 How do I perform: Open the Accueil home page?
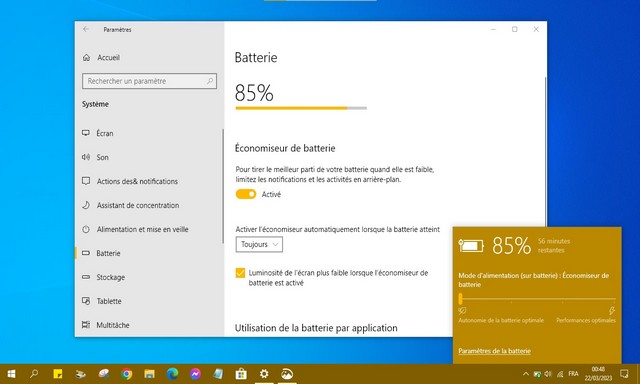(101, 58)
